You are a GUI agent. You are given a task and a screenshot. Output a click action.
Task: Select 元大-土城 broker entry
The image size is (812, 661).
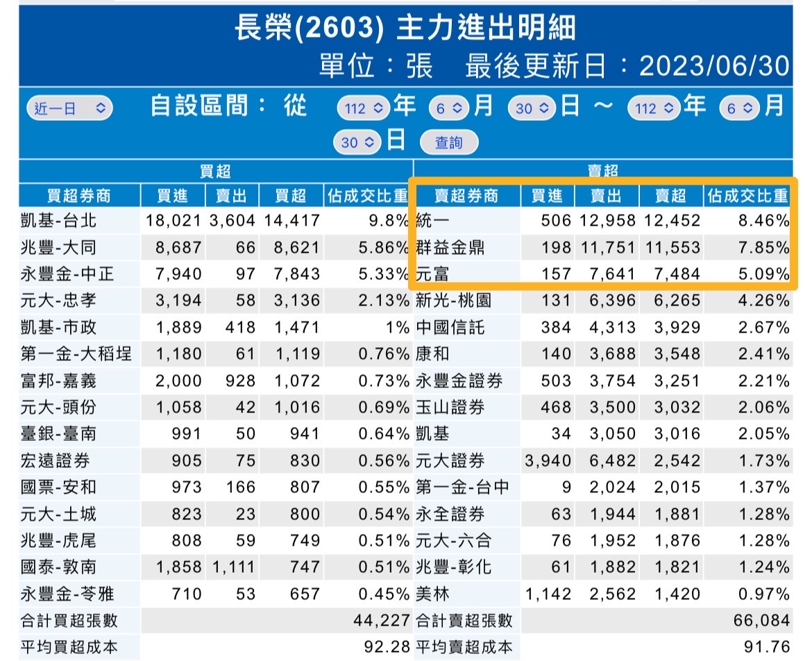coord(58,514)
